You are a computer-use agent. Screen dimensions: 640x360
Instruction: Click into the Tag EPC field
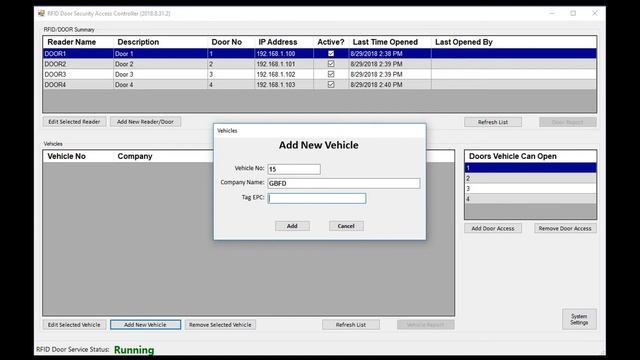317,198
